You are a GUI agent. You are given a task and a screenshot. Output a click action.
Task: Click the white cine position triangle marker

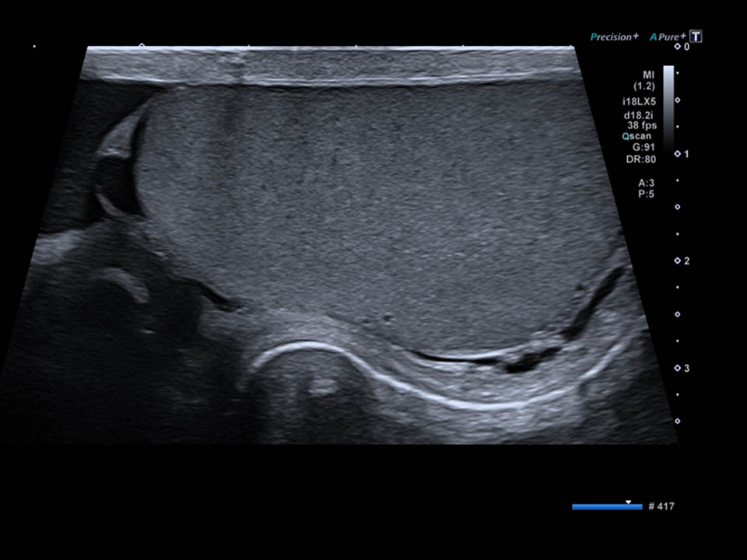tap(629, 501)
